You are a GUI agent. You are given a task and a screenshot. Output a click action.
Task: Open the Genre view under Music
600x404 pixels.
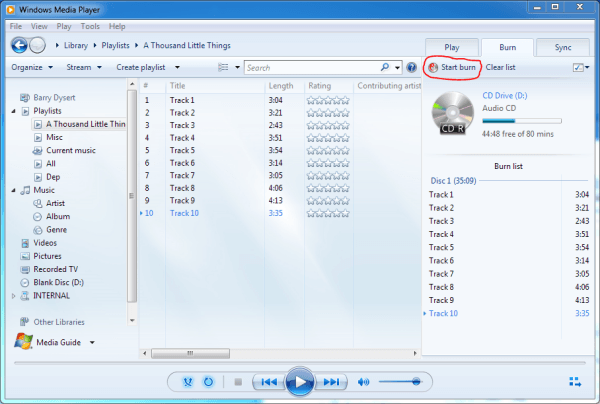point(56,230)
